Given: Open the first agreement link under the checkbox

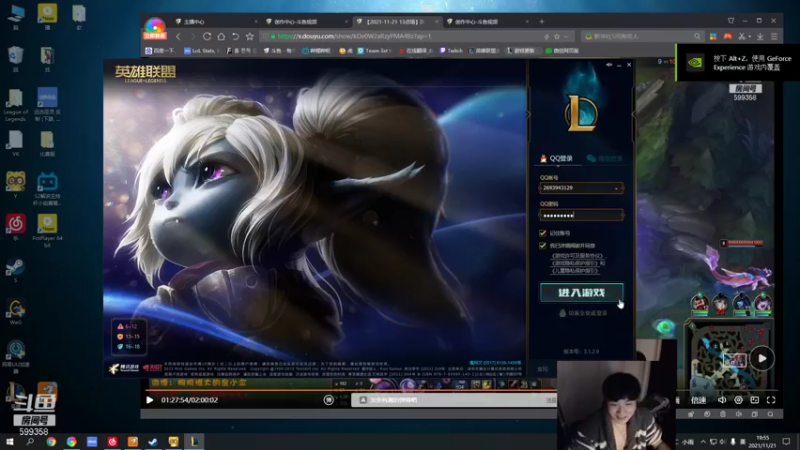Looking at the screenshot, I should tap(577, 256).
